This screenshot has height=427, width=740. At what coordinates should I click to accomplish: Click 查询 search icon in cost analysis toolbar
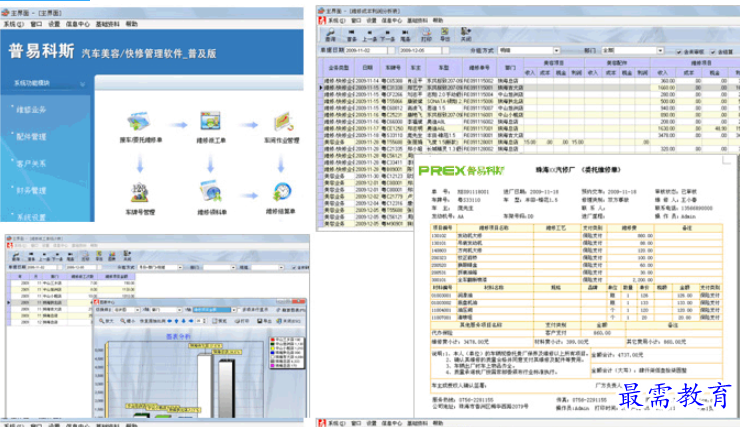click(x=330, y=34)
